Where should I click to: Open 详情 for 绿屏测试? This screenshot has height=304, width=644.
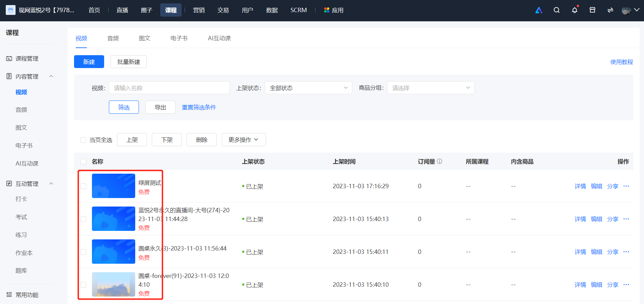tap(580, 186)
